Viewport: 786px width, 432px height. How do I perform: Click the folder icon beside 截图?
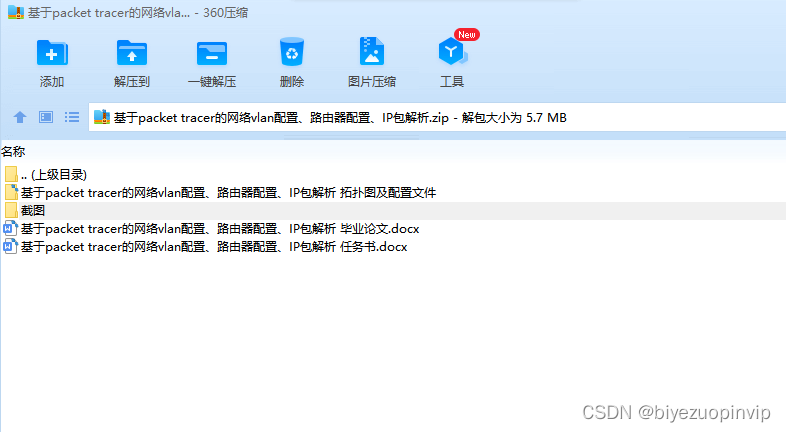11,210
